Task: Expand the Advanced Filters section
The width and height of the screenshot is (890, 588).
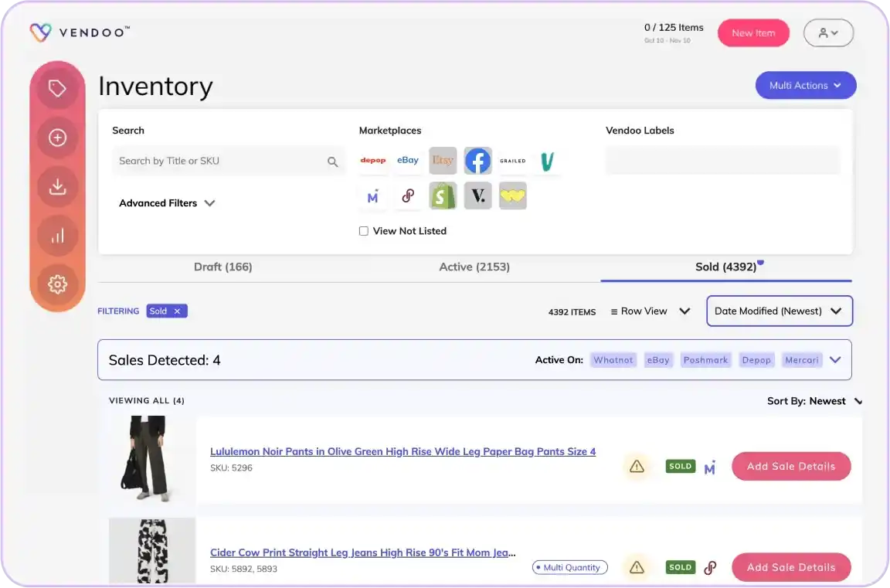Action: (x=167, y=202)
